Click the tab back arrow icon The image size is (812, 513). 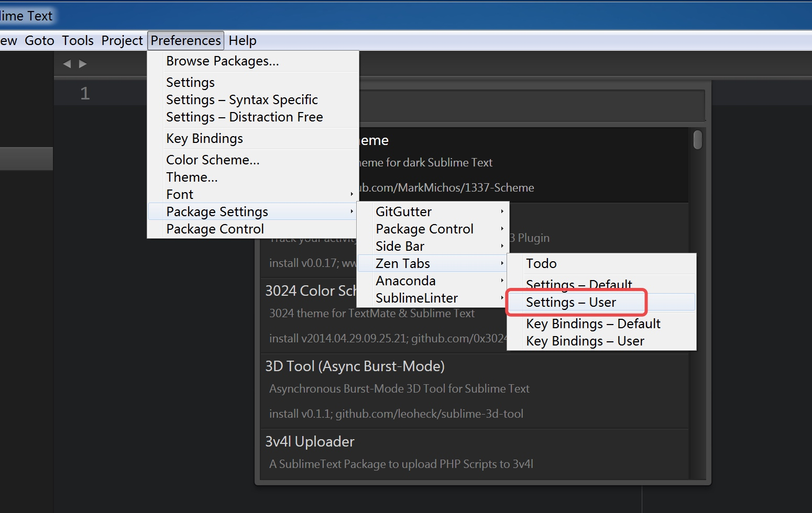[x=67, y=64]
